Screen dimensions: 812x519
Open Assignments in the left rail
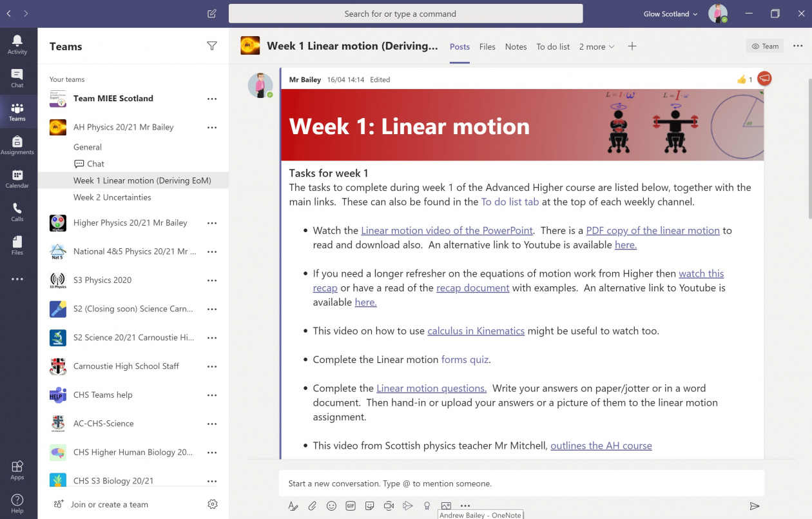[x=17, y=146]
